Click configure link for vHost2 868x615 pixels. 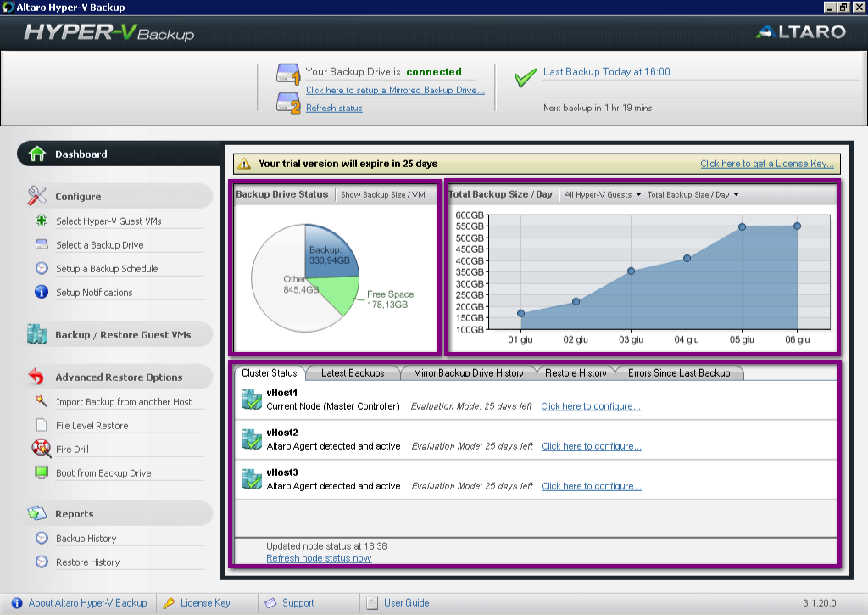(x=591, y=446)
